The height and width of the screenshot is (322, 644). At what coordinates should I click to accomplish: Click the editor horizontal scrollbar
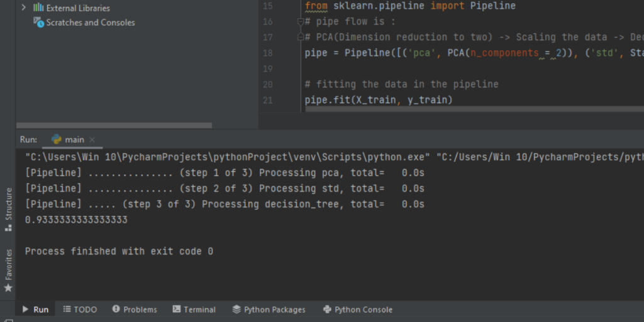tap(474, 109)
